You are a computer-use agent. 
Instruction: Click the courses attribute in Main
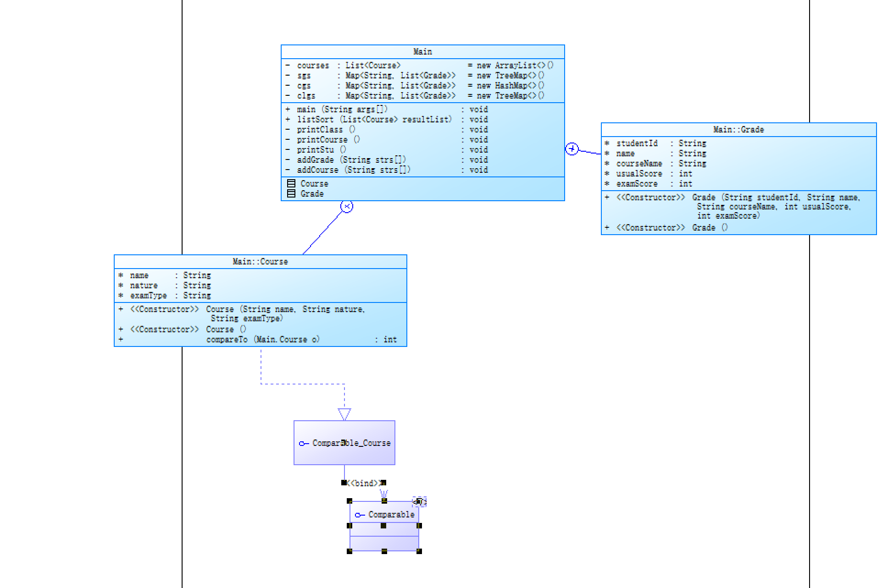(313, 66)
